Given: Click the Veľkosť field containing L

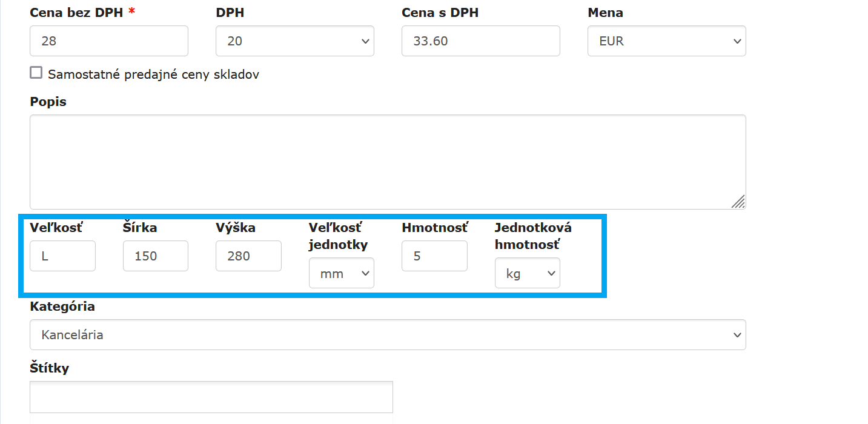Looking at the screenshot, I should 62,256.
